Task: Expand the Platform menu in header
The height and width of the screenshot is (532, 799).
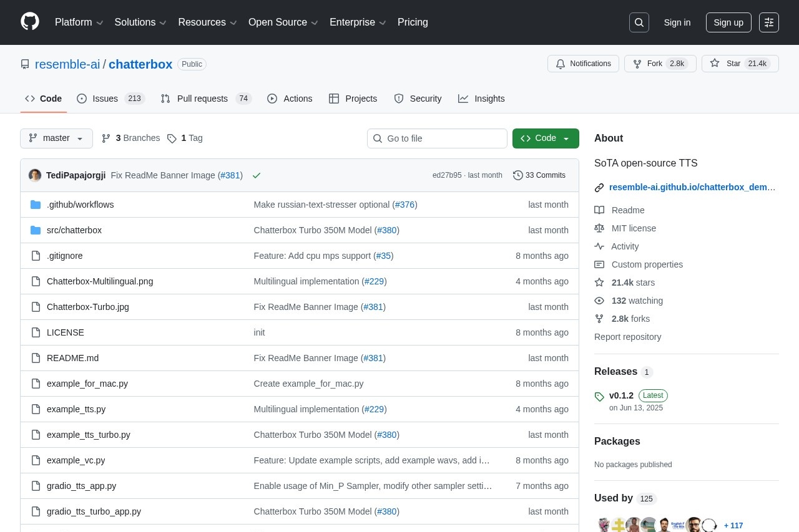Action: coord(79,22)
